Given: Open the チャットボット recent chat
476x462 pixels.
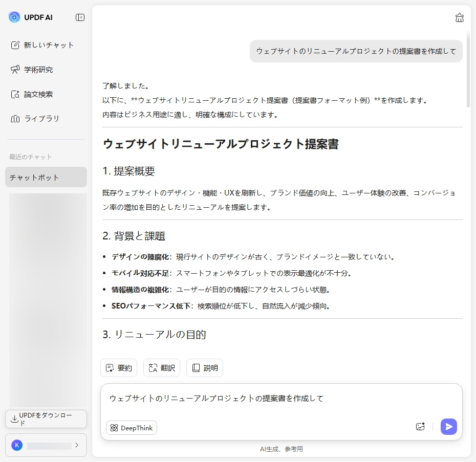Looking at the screenshot, I should (x=45, y=177).
